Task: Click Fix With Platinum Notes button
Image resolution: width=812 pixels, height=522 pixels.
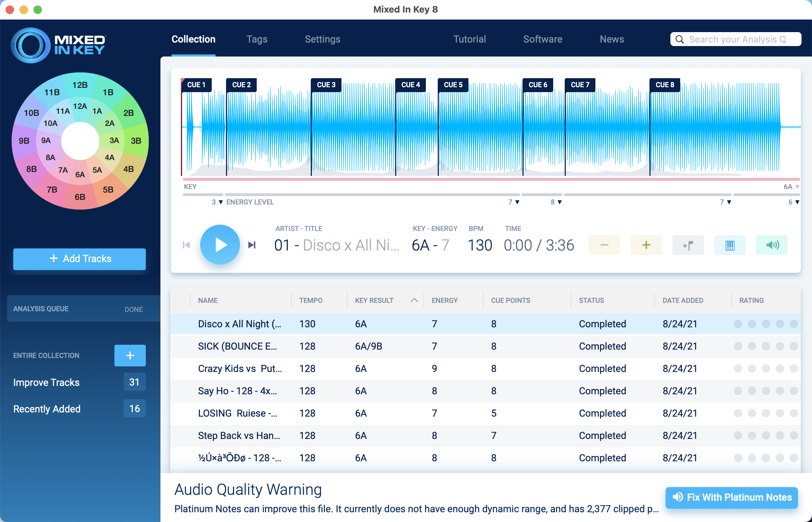Action: 731,497
